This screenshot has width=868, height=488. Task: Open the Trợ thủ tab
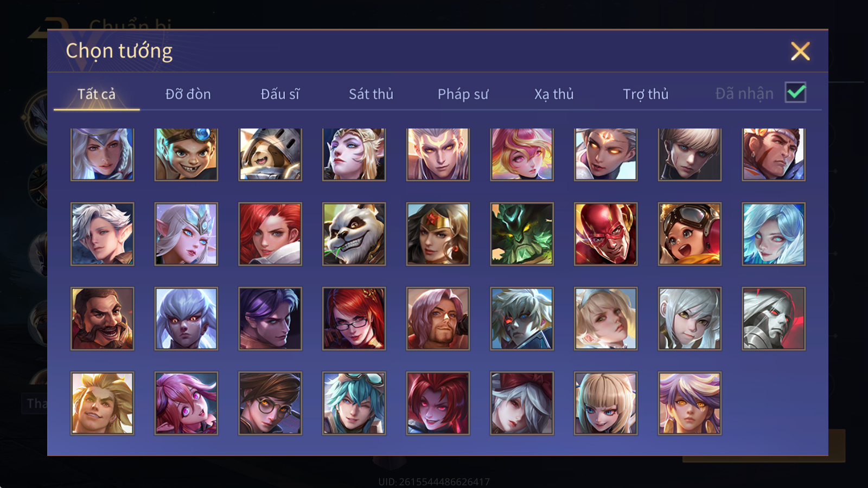pos(646,94)
